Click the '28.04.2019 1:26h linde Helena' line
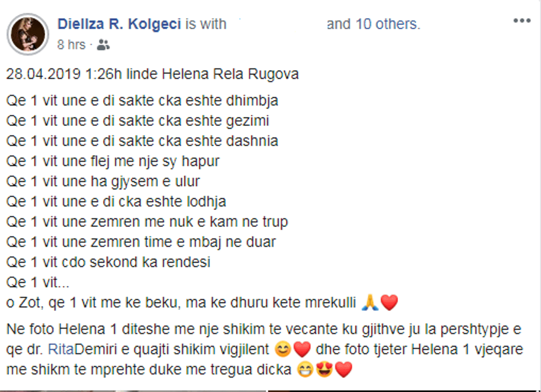The height and width of the screenshot is (392, 541). 152,74
